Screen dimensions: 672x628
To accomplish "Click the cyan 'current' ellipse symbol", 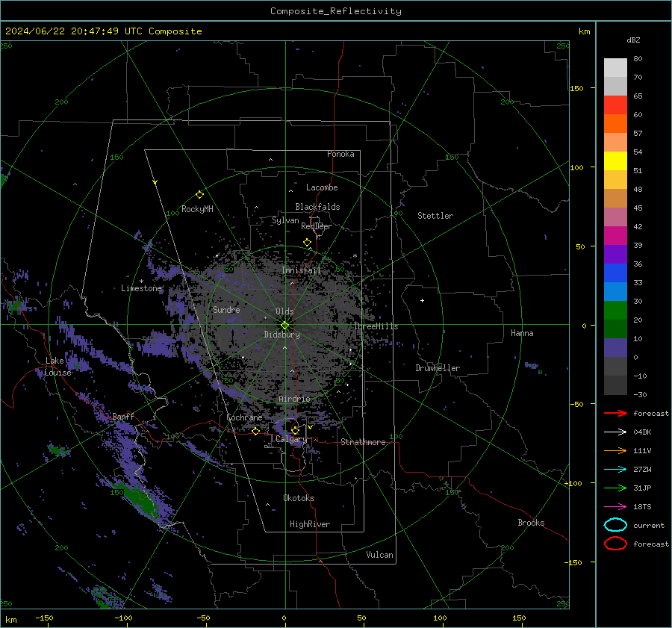I will click(615, 525).
